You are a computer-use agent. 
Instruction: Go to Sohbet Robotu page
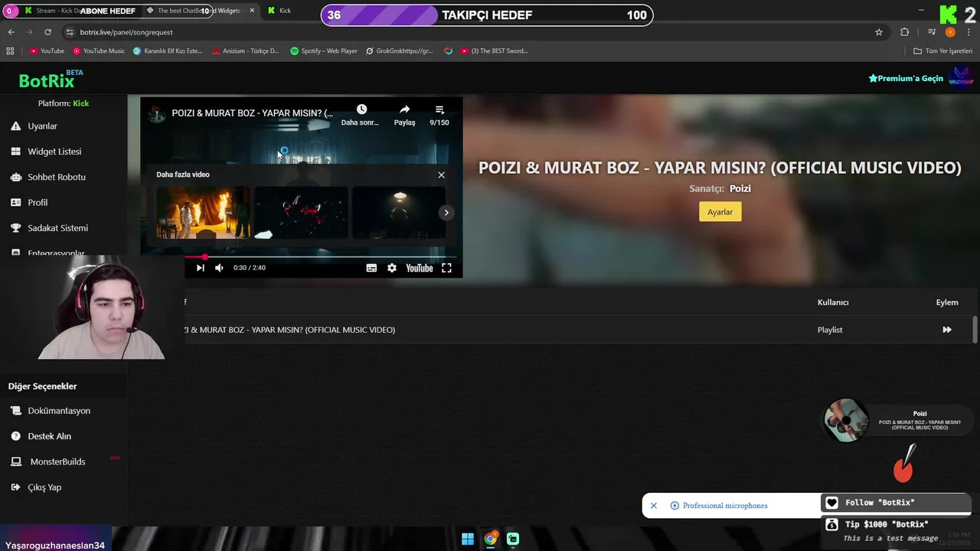click(x=57, y=177)
